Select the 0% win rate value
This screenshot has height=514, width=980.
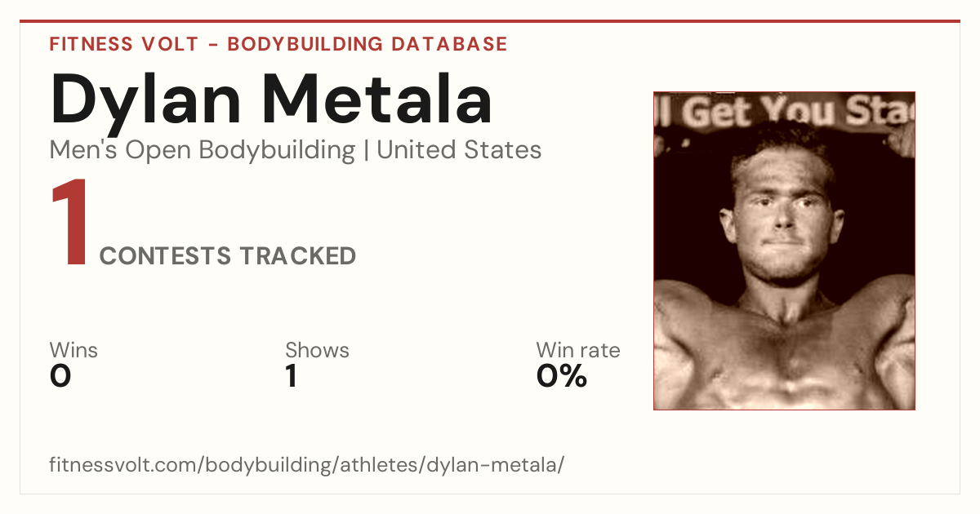point(562,377)
